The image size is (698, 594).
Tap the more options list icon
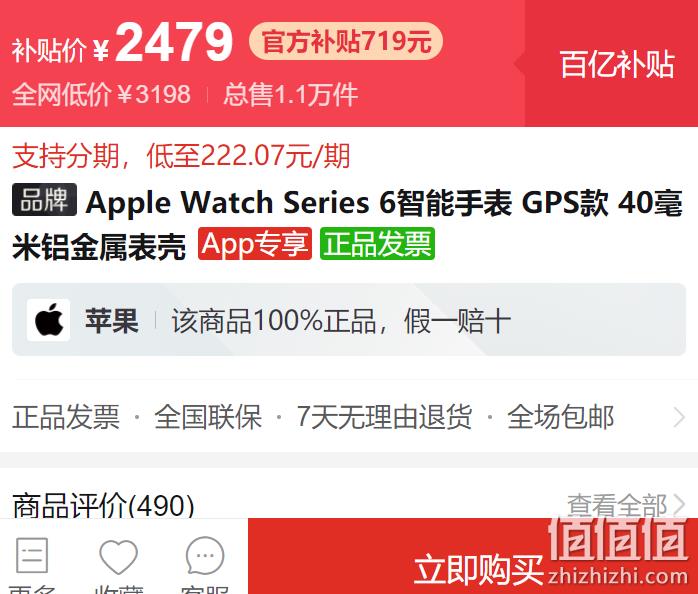[32, 555]
